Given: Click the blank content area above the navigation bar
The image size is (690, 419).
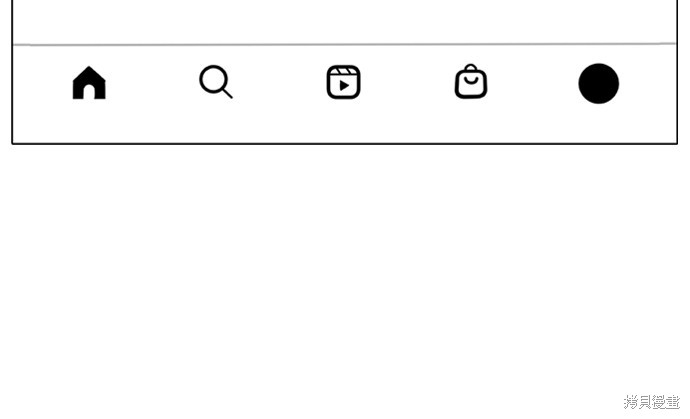Looking at the screenshot, I should tap(345, 22).
